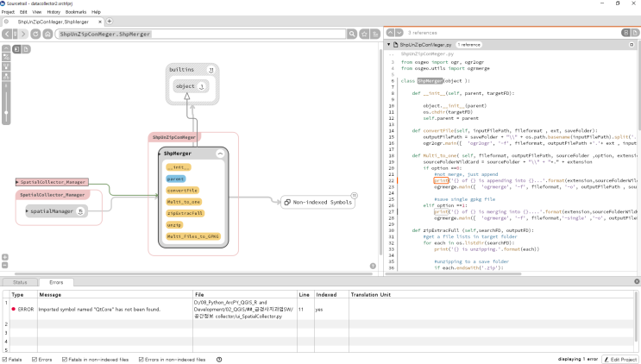Viewport: 641px width, 364px height.
Task: Open the Bookmarks menu
Action: click(76, 12)
